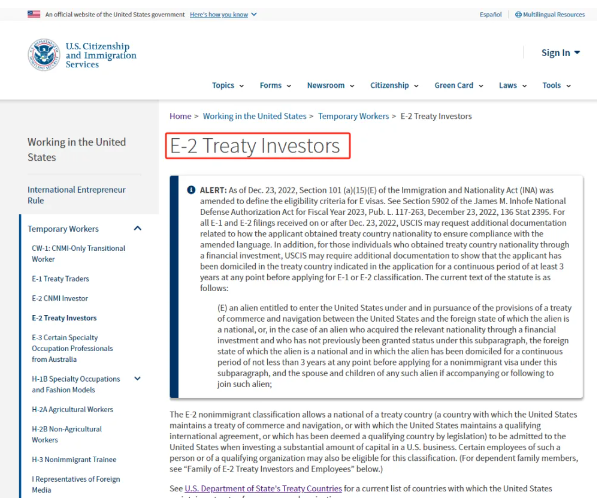Screen dimensions: 597x498
Task: Click the alert info icon
Action: pyautogui.click(x=191, y=190)
